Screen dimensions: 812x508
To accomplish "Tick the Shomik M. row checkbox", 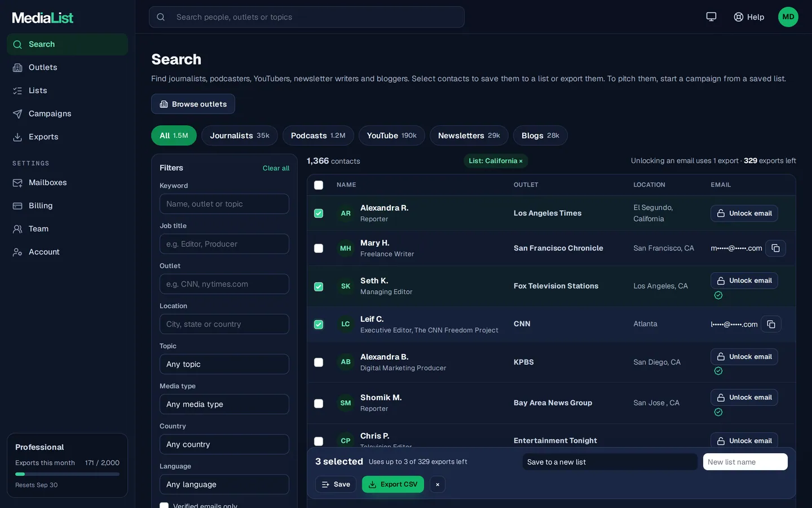I will coord(319,404).
